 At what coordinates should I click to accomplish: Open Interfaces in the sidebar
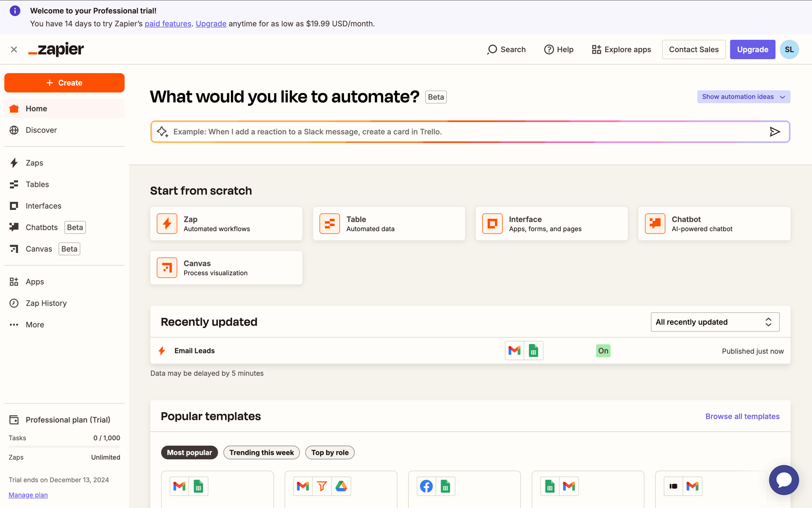(64, 206)
